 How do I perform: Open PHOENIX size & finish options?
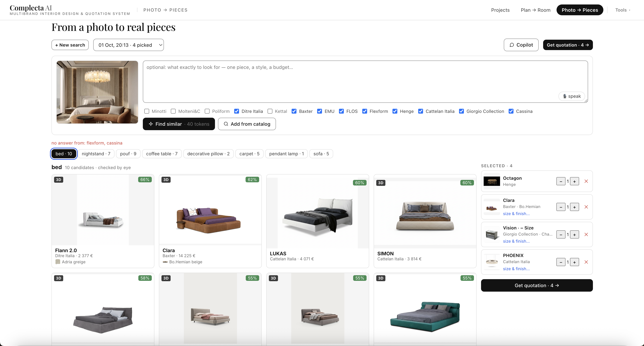[516, 269]
